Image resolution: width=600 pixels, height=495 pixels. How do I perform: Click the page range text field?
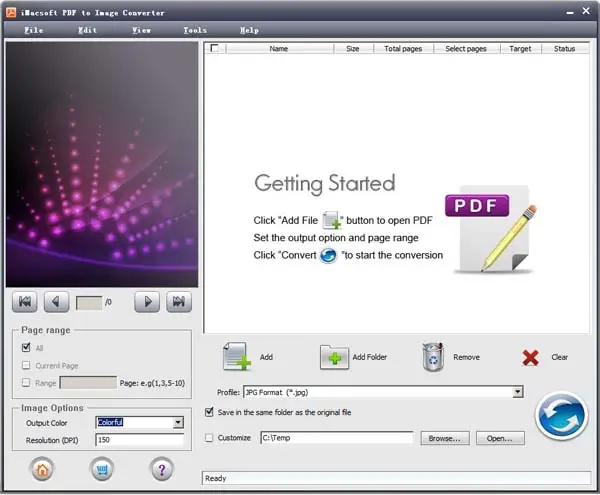click(88, 383)
